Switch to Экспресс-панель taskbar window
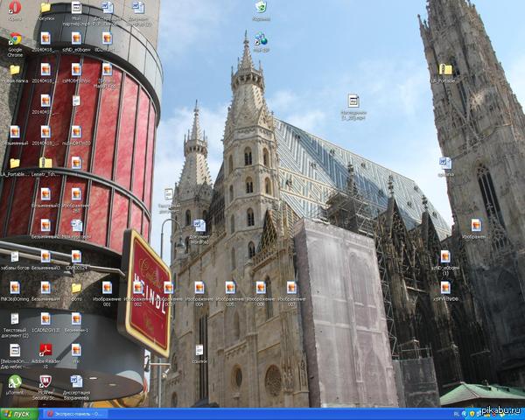This screenshot has width=525, height=420. pos(74,414)
